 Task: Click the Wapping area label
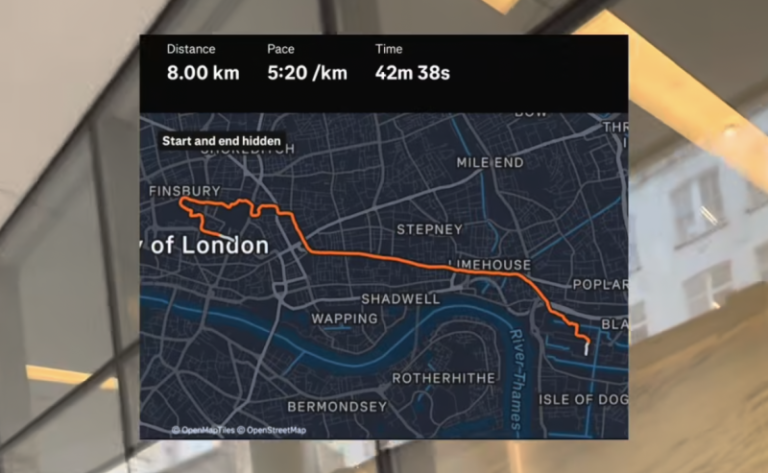pos(345,319)
